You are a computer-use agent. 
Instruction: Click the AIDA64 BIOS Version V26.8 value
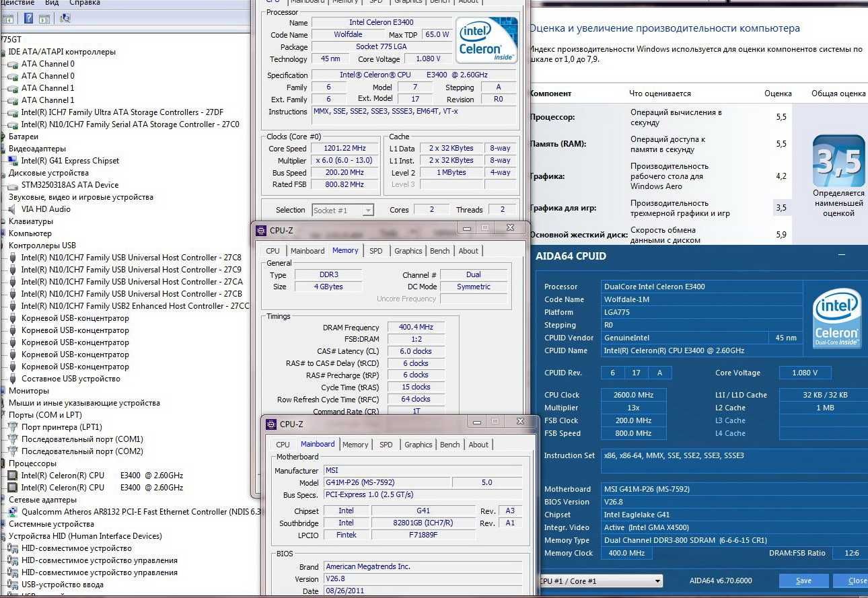(x=735, y=502)
